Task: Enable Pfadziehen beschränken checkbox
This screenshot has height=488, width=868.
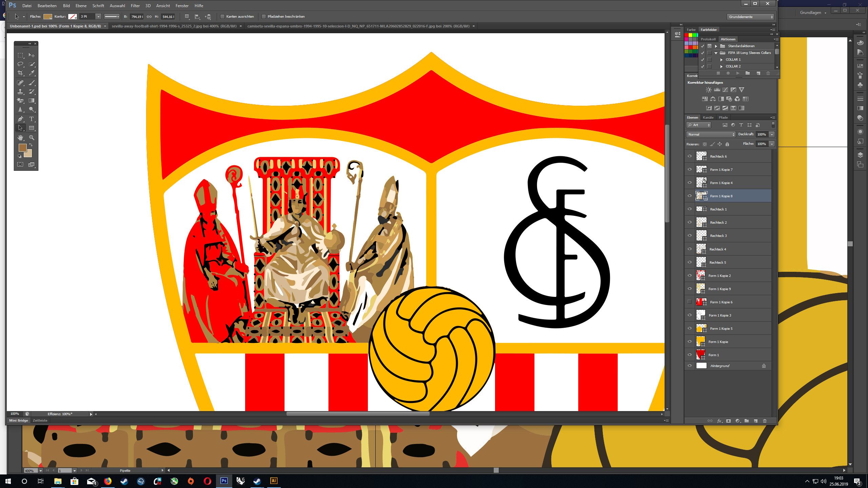Action: tap(264, 17)
